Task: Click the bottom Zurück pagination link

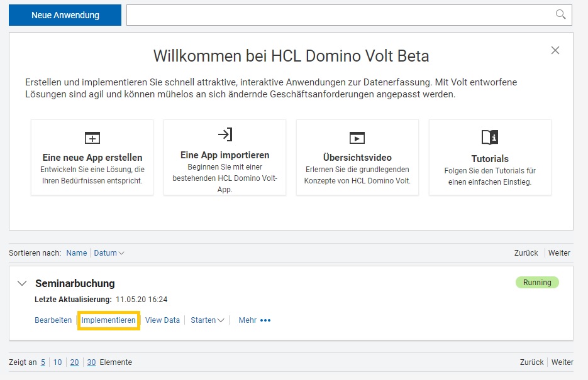Action: click(531, 362)
